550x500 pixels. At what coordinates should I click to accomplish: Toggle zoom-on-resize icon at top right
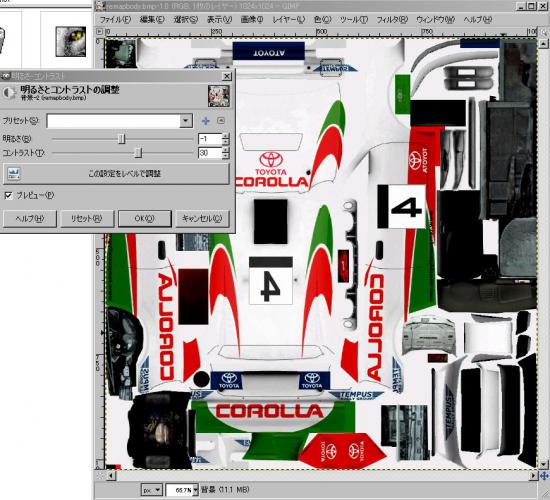coord(543,32)
